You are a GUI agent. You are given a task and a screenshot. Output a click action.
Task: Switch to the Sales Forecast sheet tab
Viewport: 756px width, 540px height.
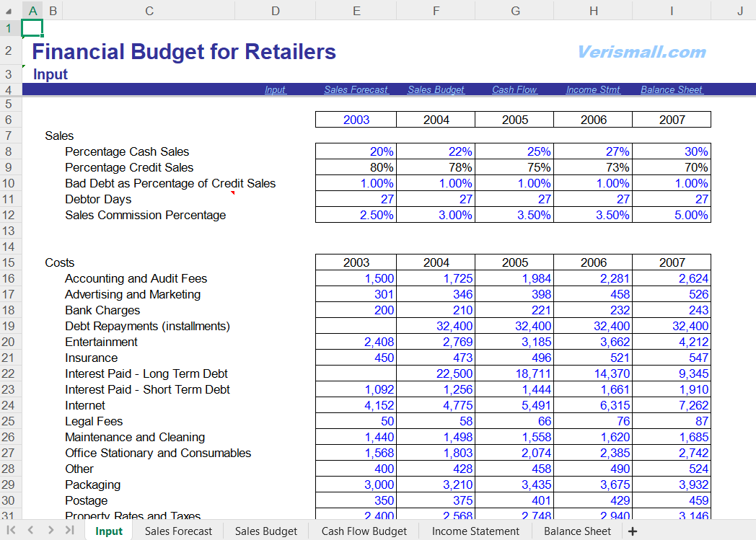coord(178,531)
